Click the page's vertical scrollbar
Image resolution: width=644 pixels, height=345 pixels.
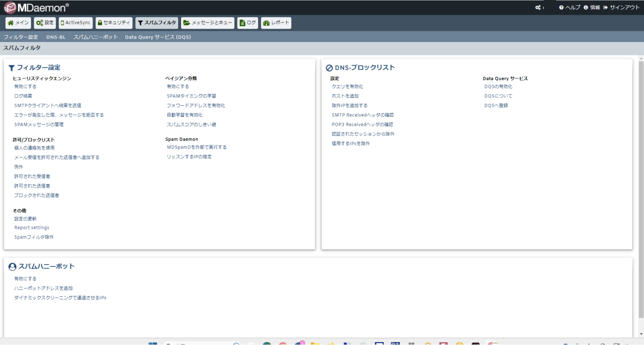[x=641, y=195]
